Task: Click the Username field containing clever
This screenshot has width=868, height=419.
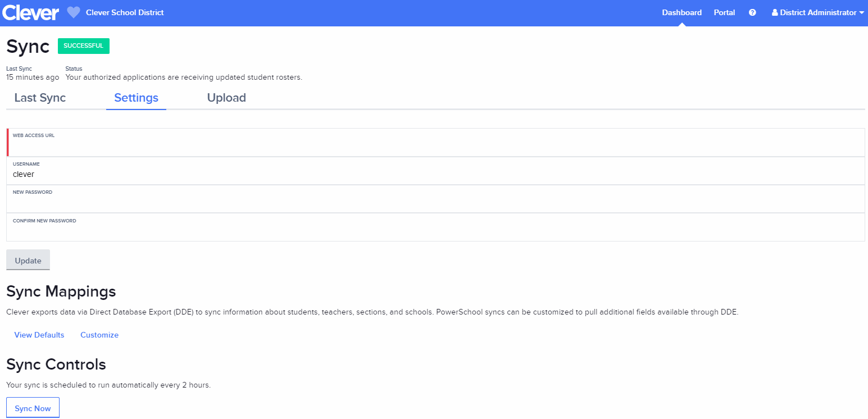Action: (435, 174)
